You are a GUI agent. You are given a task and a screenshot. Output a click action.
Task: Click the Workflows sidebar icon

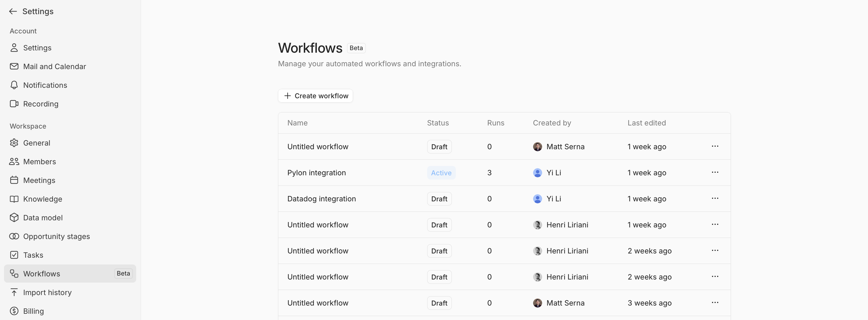pos(14,274)
